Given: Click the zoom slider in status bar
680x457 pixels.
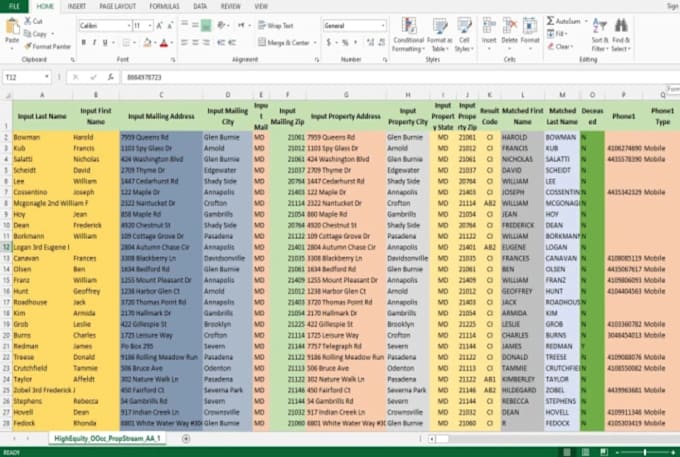Looking at the screenshot, I should [x=645, y=452].
